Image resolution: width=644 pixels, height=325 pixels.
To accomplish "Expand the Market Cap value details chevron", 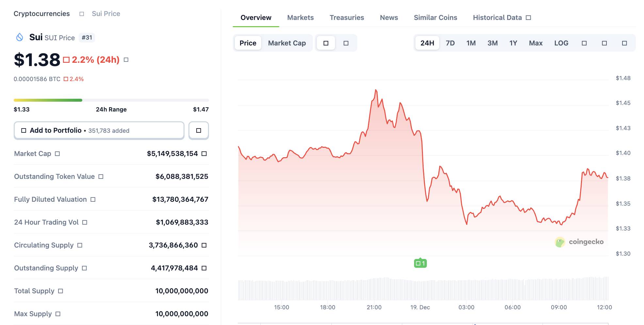I will coord(204,154).
